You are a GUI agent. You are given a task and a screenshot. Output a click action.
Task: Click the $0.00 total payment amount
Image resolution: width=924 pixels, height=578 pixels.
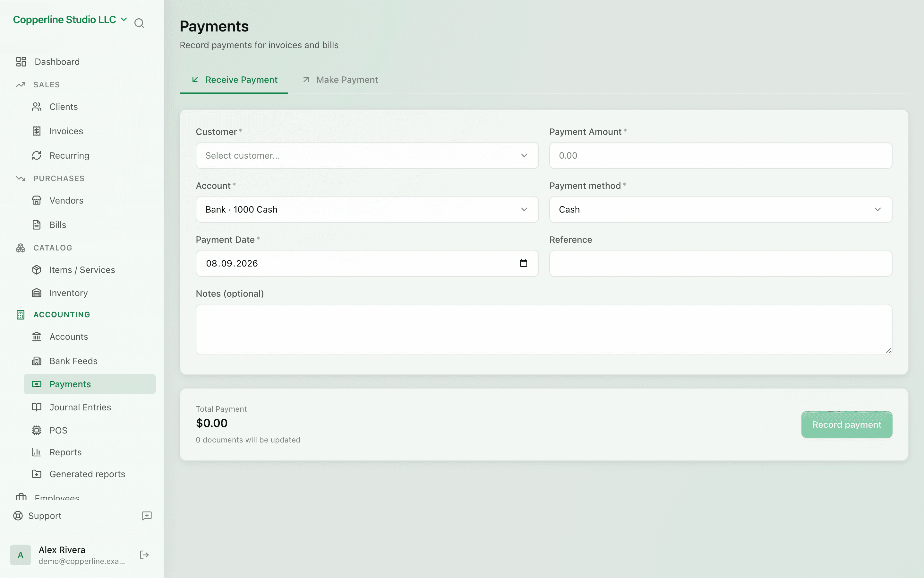tap(211, 423)
